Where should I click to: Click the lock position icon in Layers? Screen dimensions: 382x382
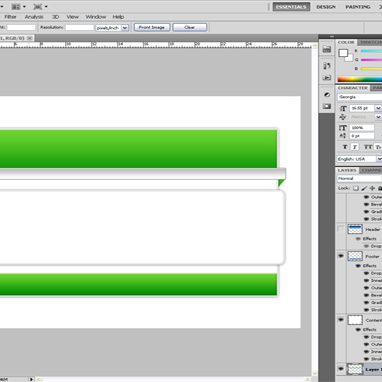(372, 188)
